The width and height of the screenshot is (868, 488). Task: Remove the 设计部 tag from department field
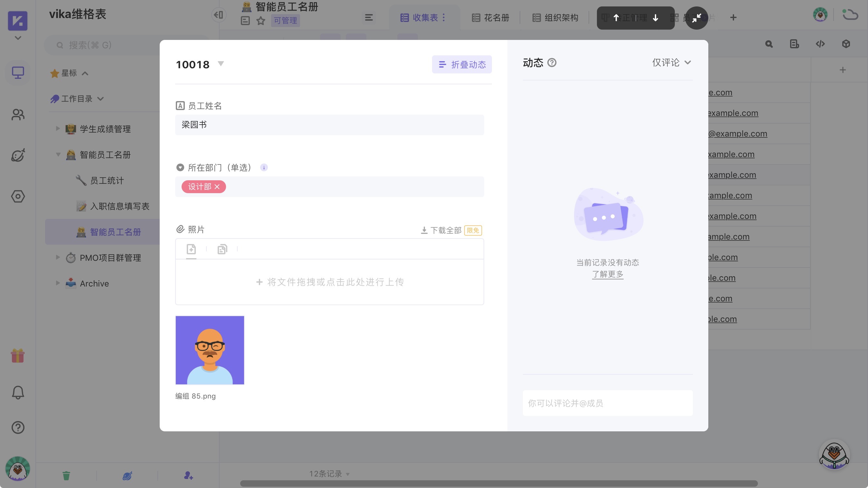coord(218,187)
